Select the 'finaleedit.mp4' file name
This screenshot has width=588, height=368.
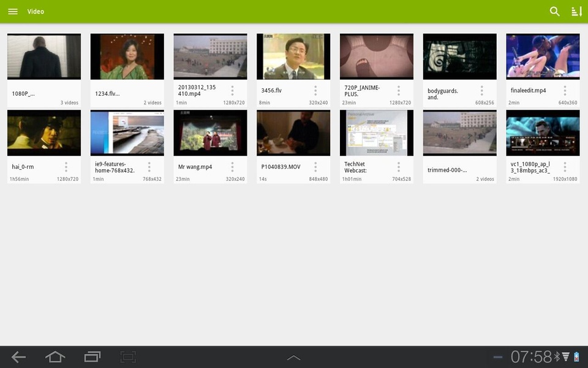pos(529,91)
